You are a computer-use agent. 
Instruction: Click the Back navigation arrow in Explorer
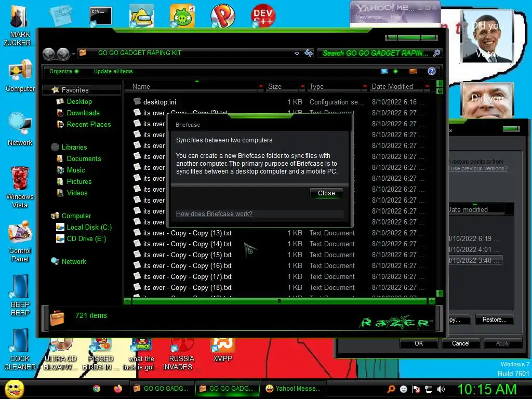click(48, 54)
